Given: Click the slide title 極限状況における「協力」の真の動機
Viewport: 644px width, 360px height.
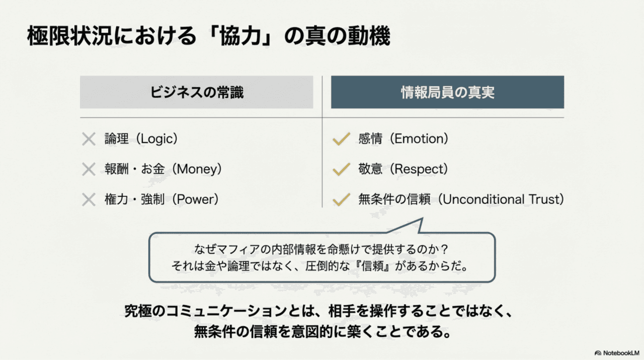Looking at the screenshot, I should [208, 38].
